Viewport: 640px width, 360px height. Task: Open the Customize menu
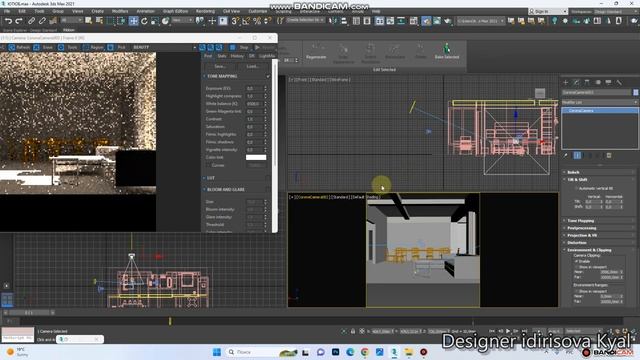point(258,11)
